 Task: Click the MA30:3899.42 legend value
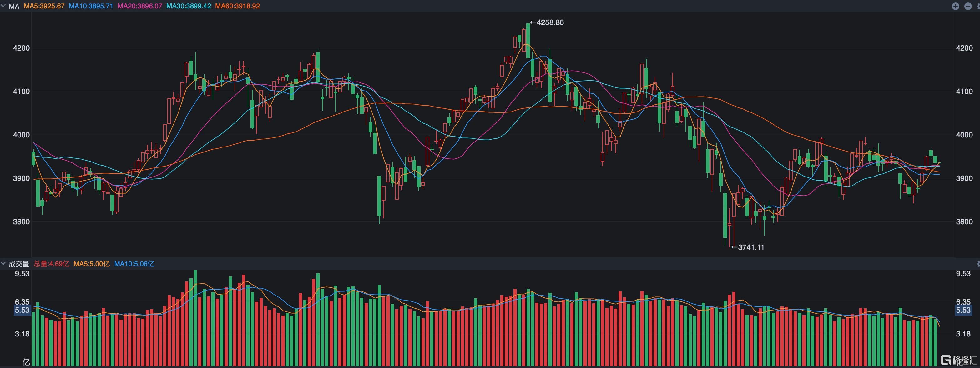coord(189,7)
